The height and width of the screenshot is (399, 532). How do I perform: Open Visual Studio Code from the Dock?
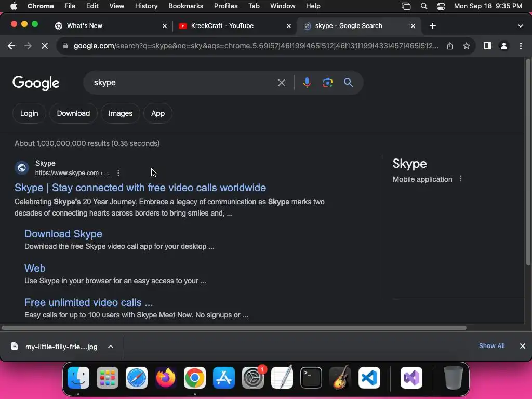pos(369,378)
